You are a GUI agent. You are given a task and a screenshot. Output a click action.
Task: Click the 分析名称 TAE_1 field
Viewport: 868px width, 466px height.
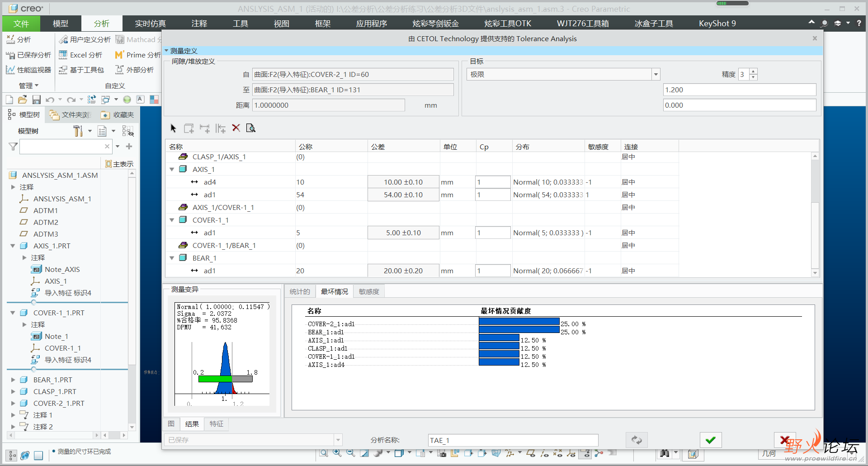pos(513,440)
